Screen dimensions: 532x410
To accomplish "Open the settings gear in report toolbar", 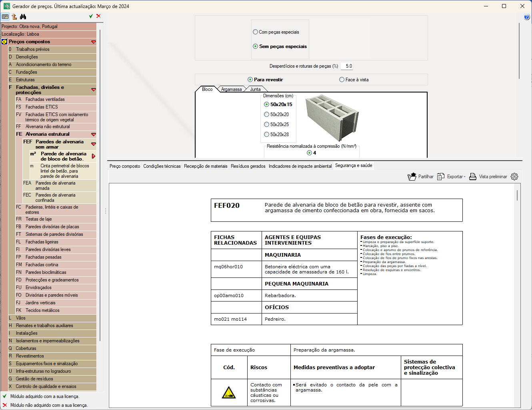I will pyautogui.click(x=514, y=177).
